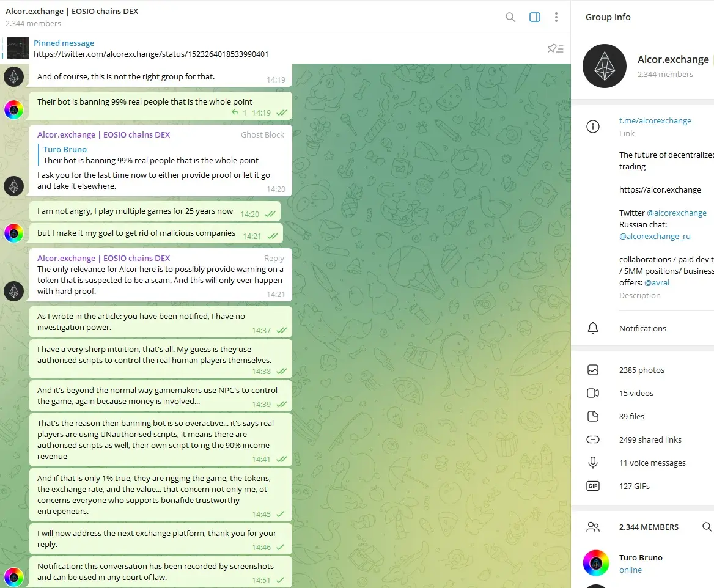The height and width of the screenshot is (588, 714).
Task: Click the Pinned message label
Action: tap(64, 43)
